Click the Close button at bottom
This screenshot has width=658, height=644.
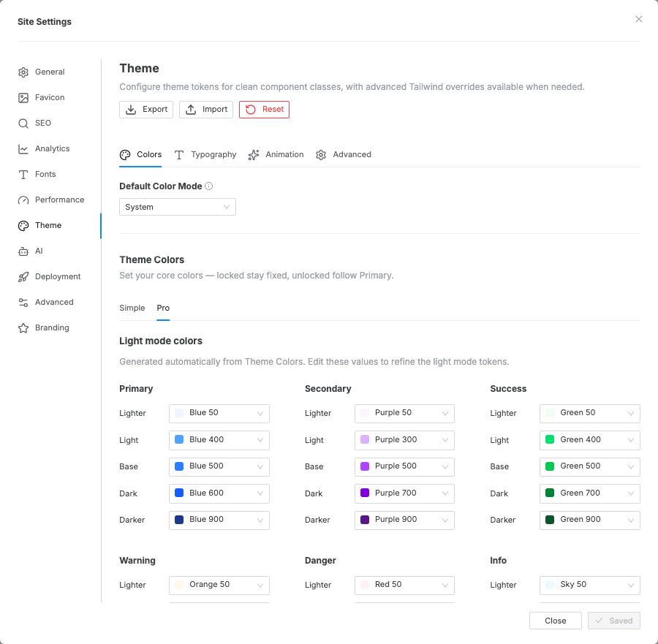click(x=555, y=621)
